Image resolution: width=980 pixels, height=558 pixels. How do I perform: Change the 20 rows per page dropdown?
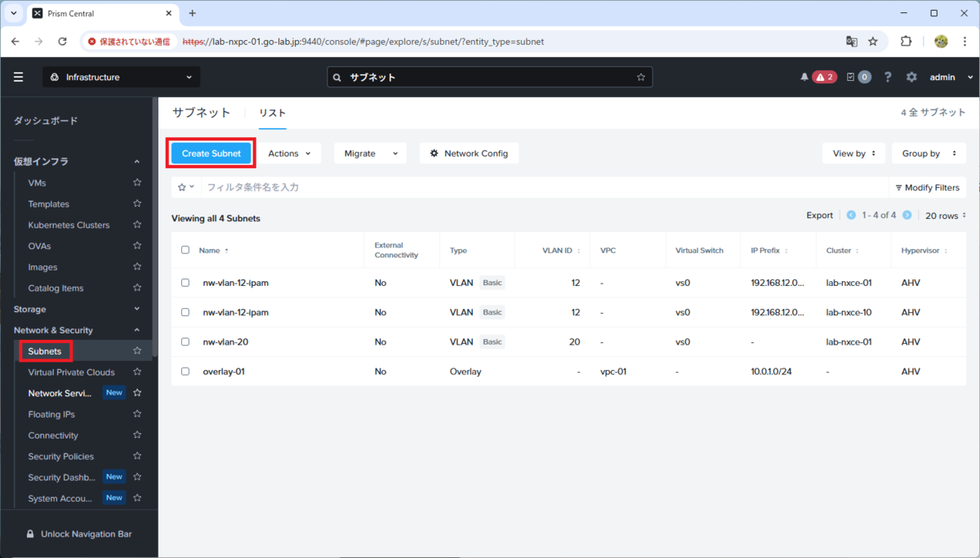pos(946,216)
